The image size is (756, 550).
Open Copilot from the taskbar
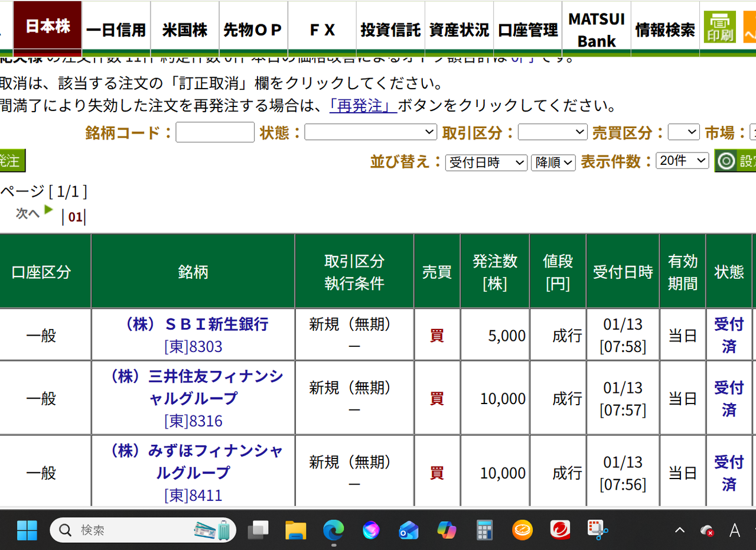447,530
